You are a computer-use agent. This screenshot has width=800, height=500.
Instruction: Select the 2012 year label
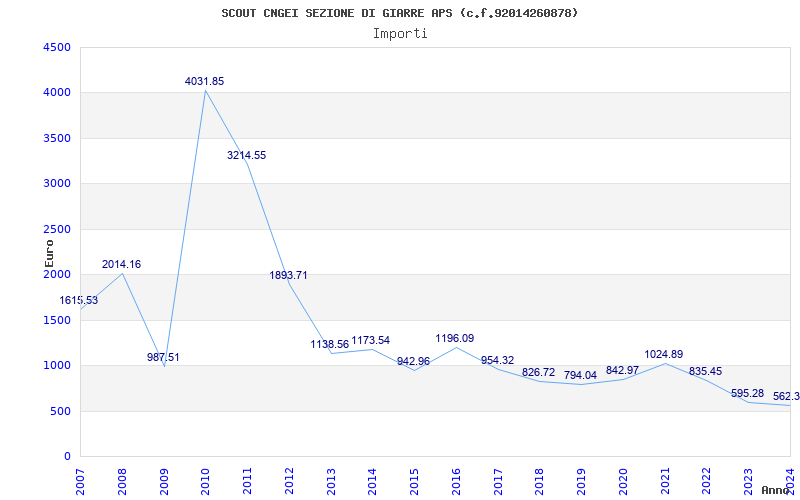[x=289, y=482]
